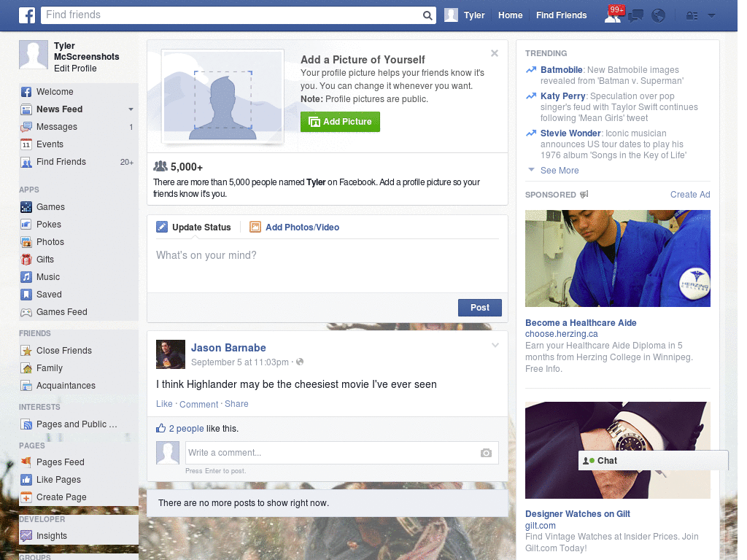Click Comment under the Highlander post

pos(198,404)
